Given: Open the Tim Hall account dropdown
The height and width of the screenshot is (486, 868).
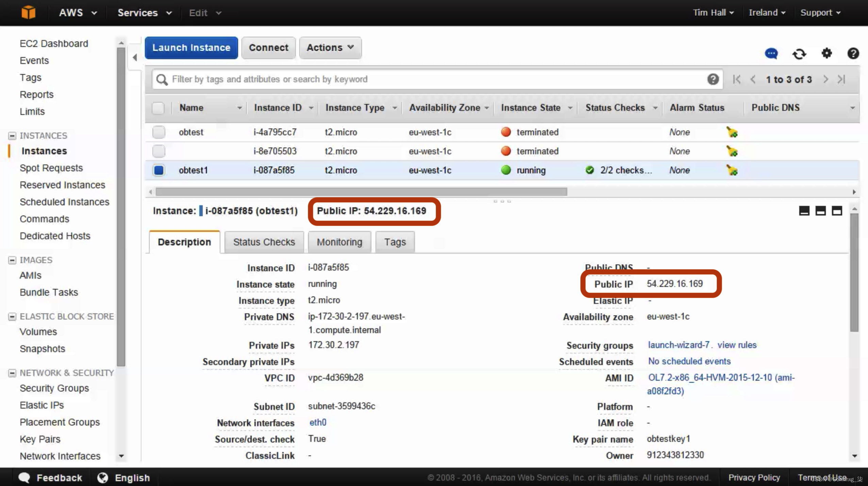Looking at the screenshot, I should pyautogui.click(x=713, y=13).
